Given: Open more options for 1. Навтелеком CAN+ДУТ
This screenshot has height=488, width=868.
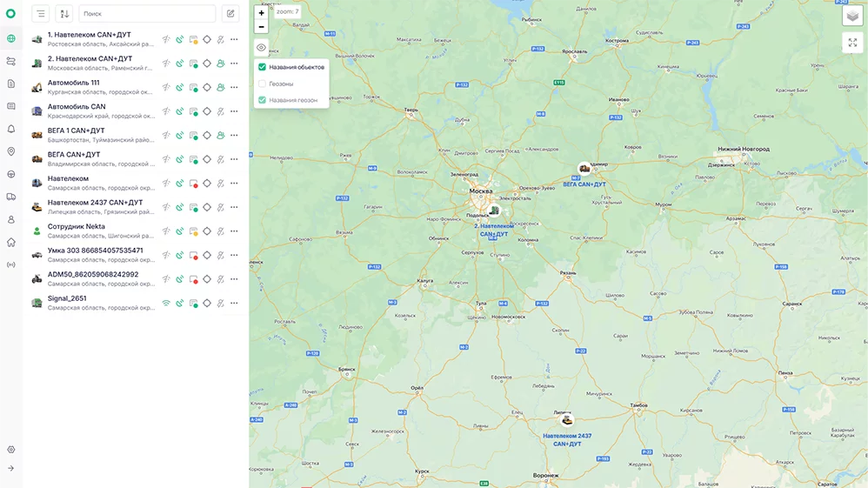Looking at the screenshot, I should (x=234, y=39).
